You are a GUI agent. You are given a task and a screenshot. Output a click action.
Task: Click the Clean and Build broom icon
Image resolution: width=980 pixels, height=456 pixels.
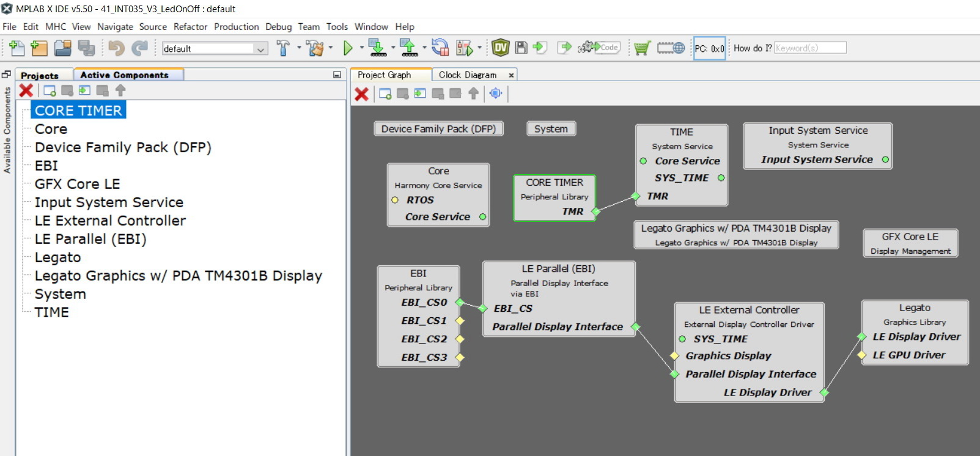point(315,48)
